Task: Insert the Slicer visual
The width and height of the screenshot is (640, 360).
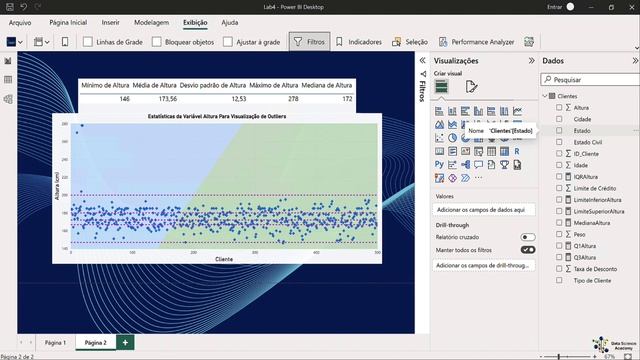Action: pos(478,151)
